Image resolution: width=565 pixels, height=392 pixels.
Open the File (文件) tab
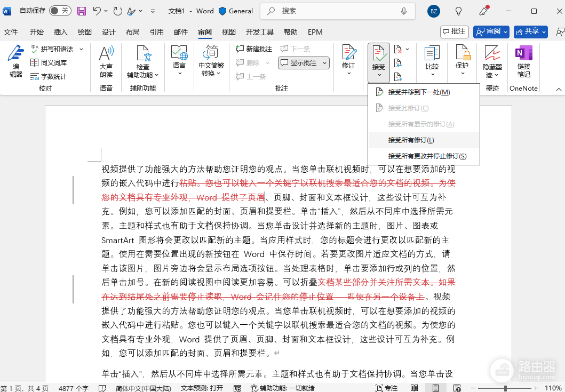[11, 32]
